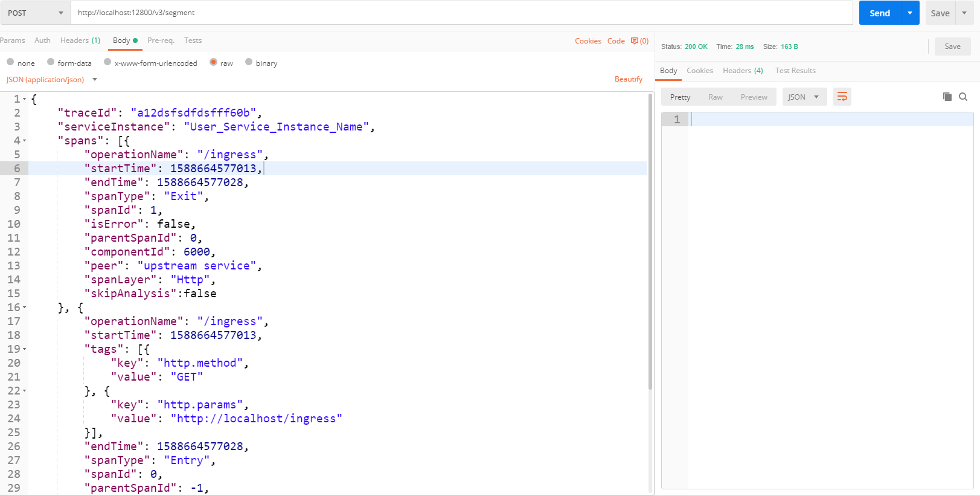Click the "skipAnalysis":false line
The height and width of the screenshot is (496, 980).
pos(150,294)
